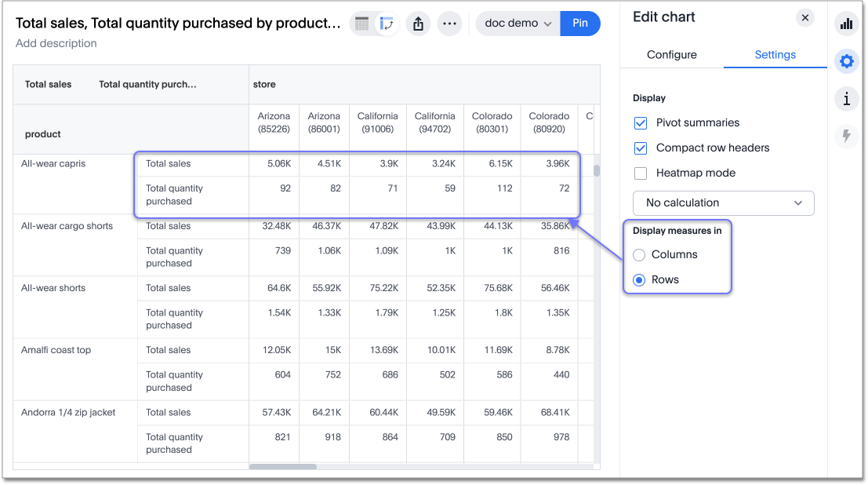Click the share icon

[418, 24]
